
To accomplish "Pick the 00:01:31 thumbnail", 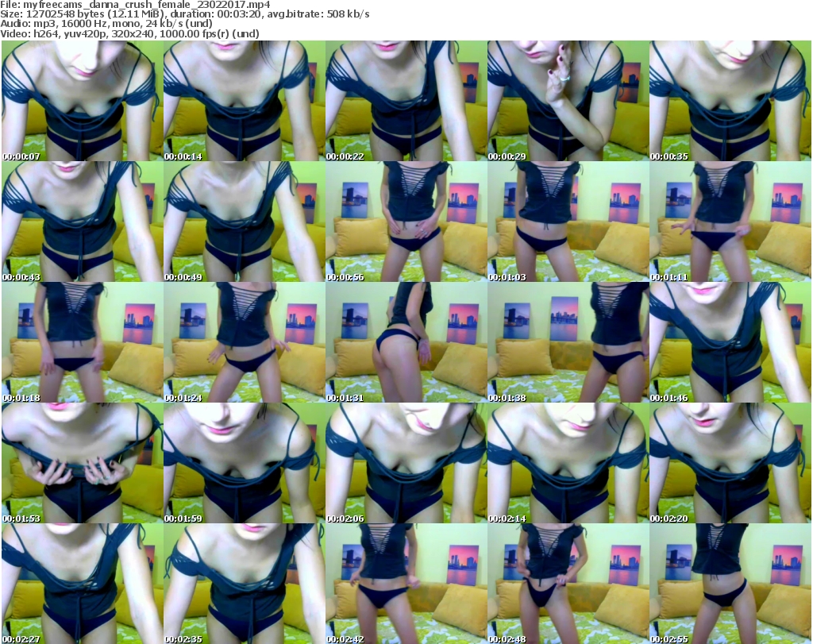I will click(x=406, y=343).
